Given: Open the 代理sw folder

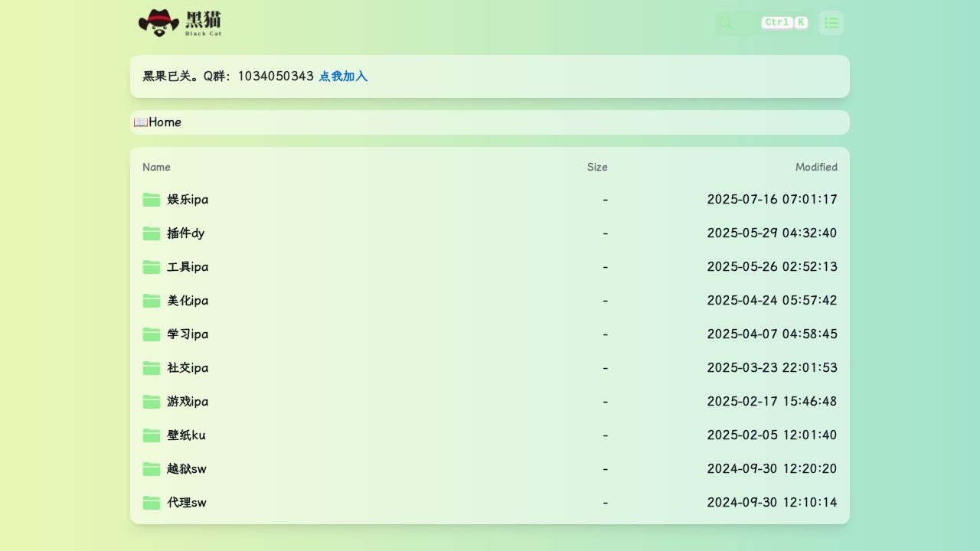Looking at the screenshot, I should pos(187,503).
